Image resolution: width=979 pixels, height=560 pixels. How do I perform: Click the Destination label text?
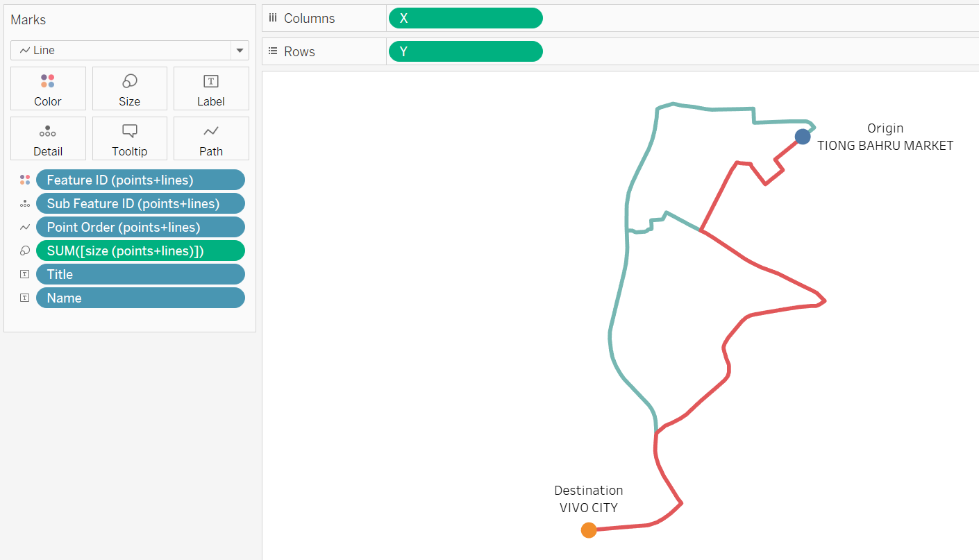click(589, 490)
